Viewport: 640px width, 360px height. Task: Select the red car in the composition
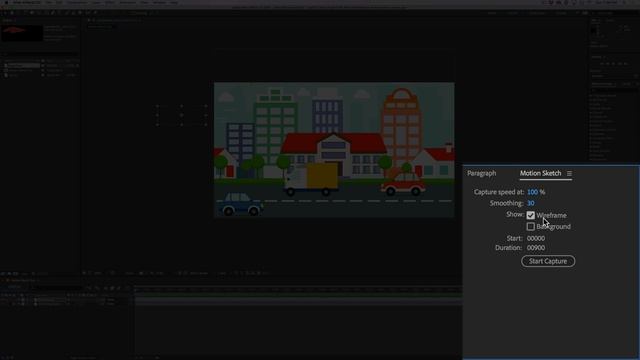403,184
